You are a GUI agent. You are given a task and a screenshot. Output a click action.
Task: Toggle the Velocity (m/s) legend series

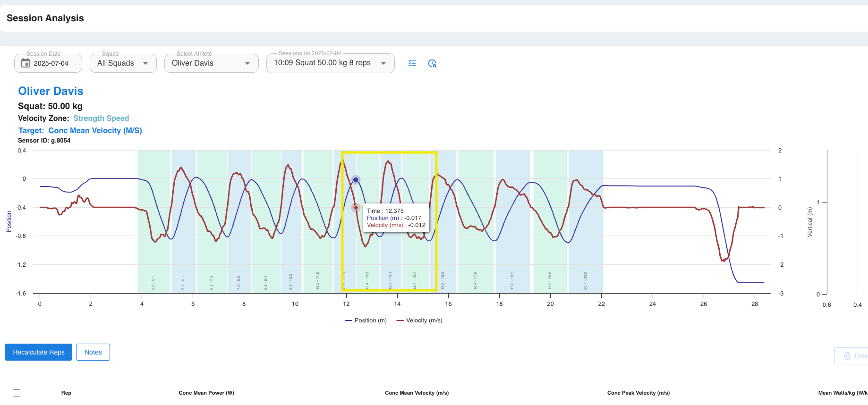click(x=419, y=321)
